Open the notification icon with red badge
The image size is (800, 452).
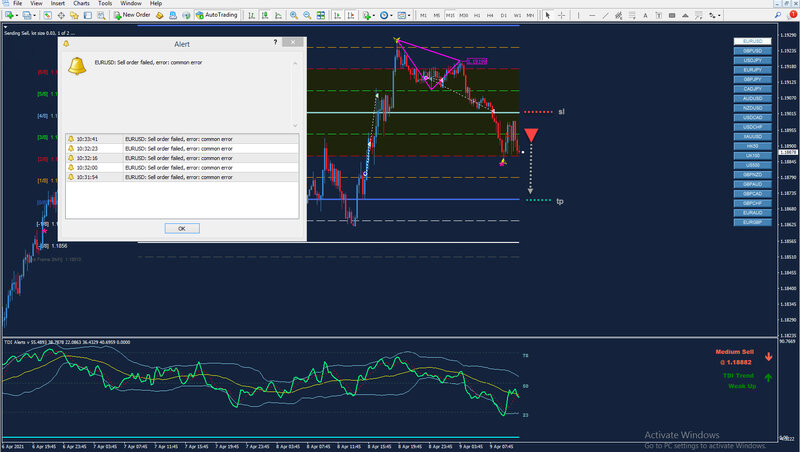click(x=792, y=15)
